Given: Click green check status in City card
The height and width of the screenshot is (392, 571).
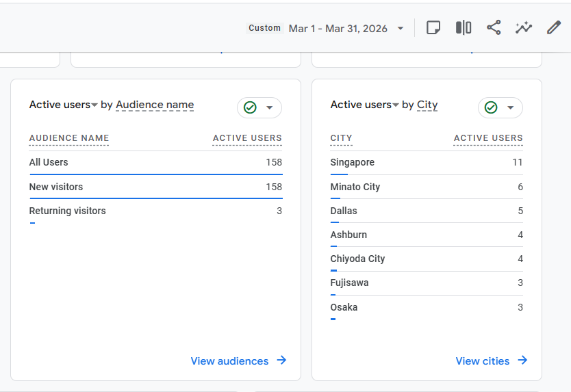Looking at the screenshot, I should [491, 108].
